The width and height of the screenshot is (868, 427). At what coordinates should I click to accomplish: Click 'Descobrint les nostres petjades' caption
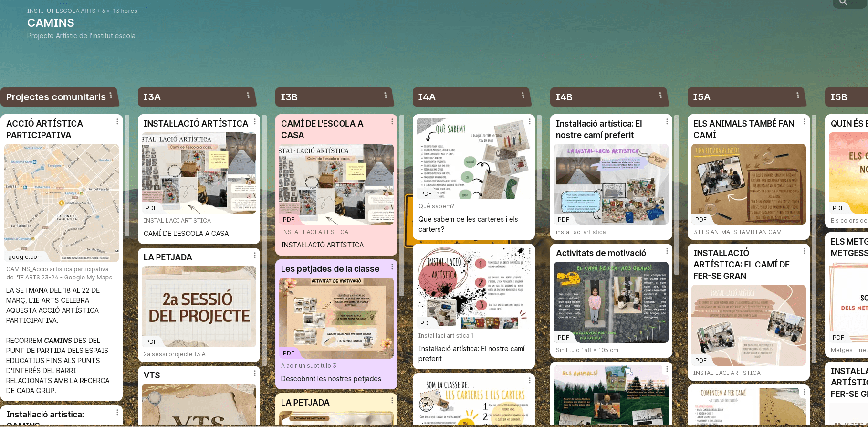(x=331, y=379)
